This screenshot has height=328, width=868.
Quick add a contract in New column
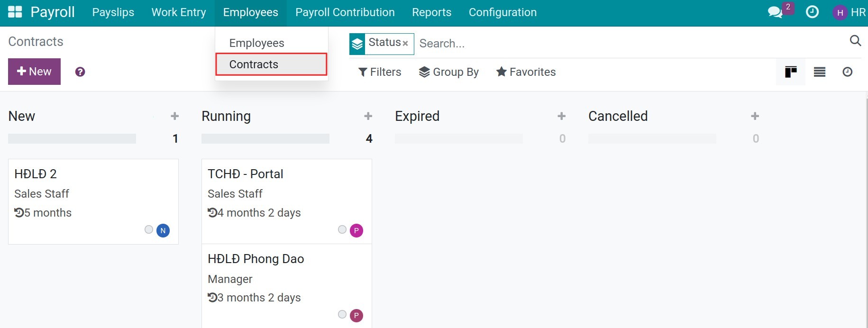tap(175, 116)
